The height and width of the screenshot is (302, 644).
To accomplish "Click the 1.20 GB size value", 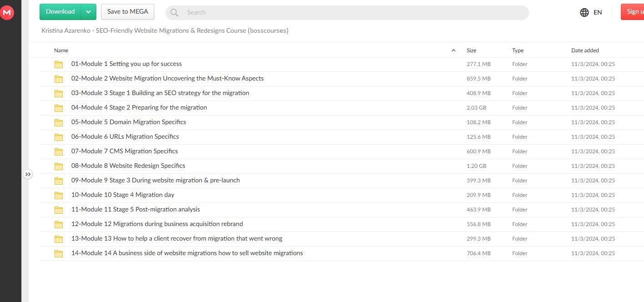I will [477, 166].
